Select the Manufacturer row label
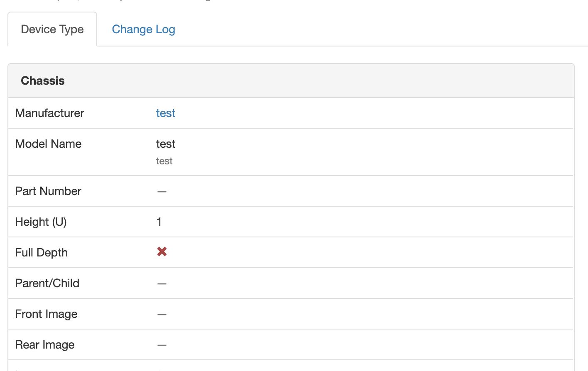588x371 pixels. click(x=49, y=113)
